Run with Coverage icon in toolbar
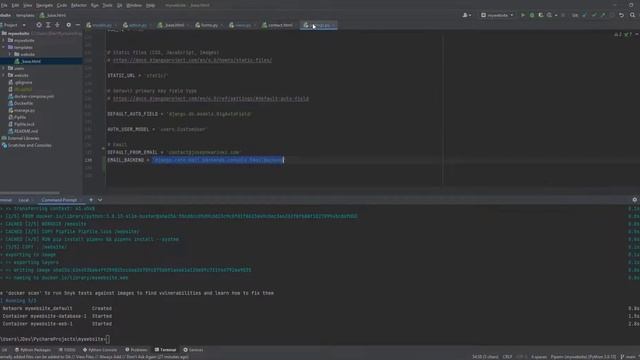The image size is (640, 360). (541, 15)
